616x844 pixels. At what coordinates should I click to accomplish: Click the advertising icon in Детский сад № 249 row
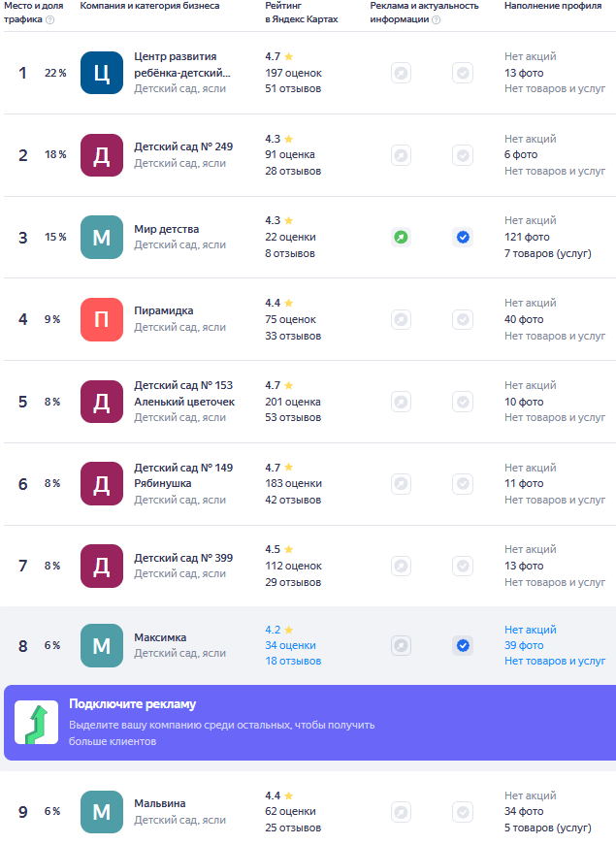402,155
